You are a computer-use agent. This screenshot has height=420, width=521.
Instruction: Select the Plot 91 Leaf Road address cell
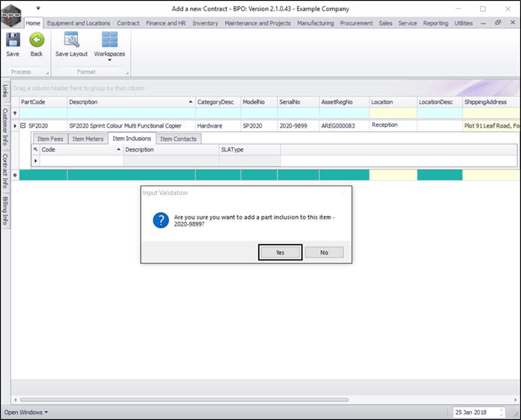(x=492, y=125)
